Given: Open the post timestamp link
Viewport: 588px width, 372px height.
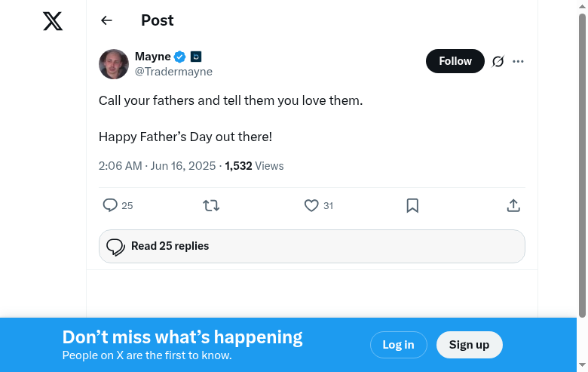Looking at the screenshot, I should pyautogui.click(x=157, y=166).
